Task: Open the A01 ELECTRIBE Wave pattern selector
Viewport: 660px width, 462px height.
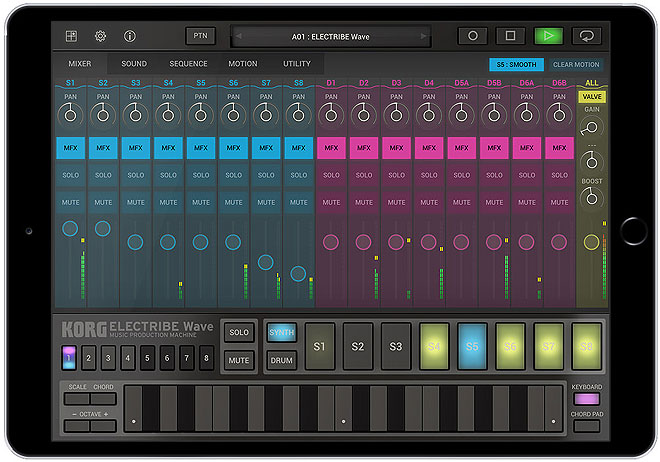Action: (x=331, y=36)
